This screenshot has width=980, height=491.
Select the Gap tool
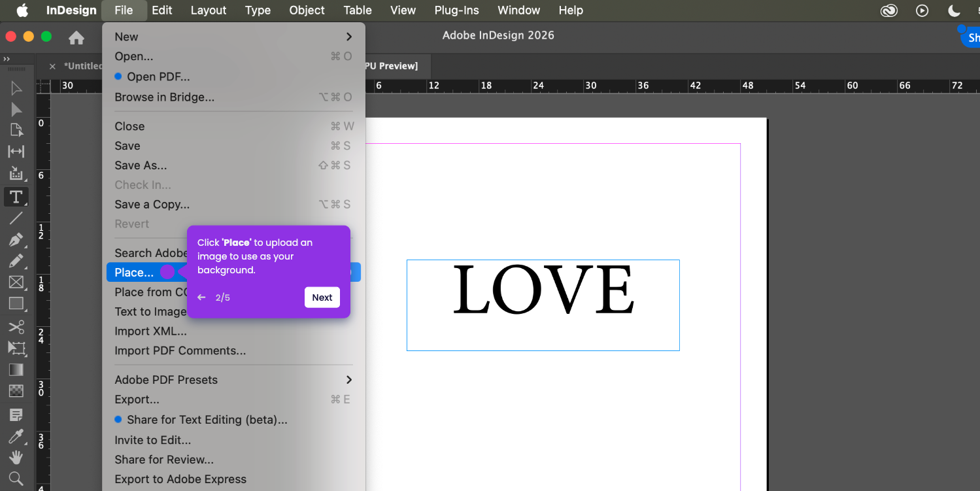tap(16, 152)
